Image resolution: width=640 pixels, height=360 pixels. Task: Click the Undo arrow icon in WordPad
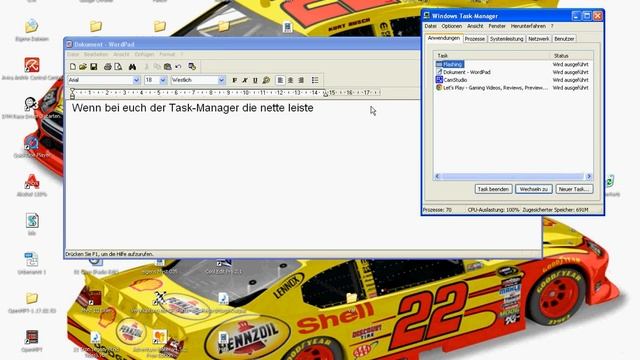178,67
